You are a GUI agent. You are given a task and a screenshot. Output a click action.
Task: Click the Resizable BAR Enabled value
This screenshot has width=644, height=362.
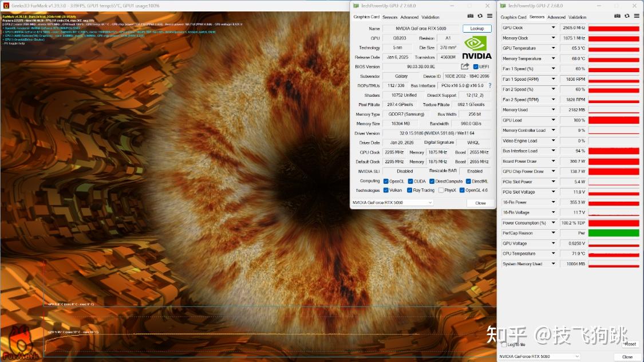point(475,171)
